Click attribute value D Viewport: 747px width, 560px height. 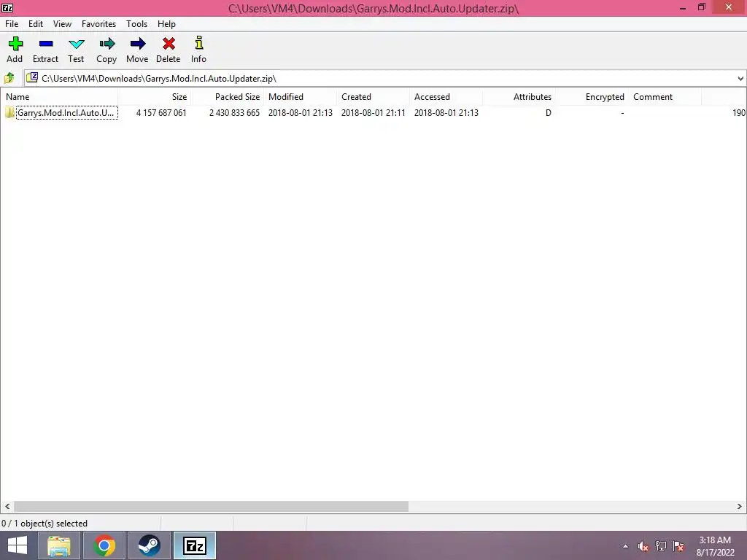(x=549, y=113)
